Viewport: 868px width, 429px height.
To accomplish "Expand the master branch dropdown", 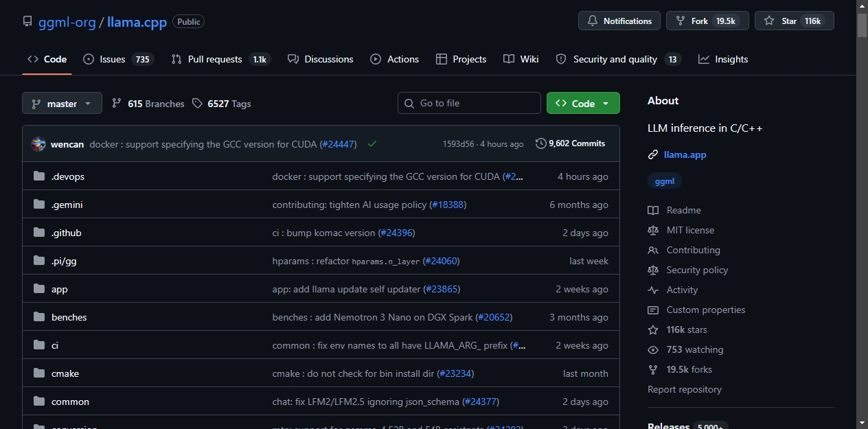I will (62, 103).
